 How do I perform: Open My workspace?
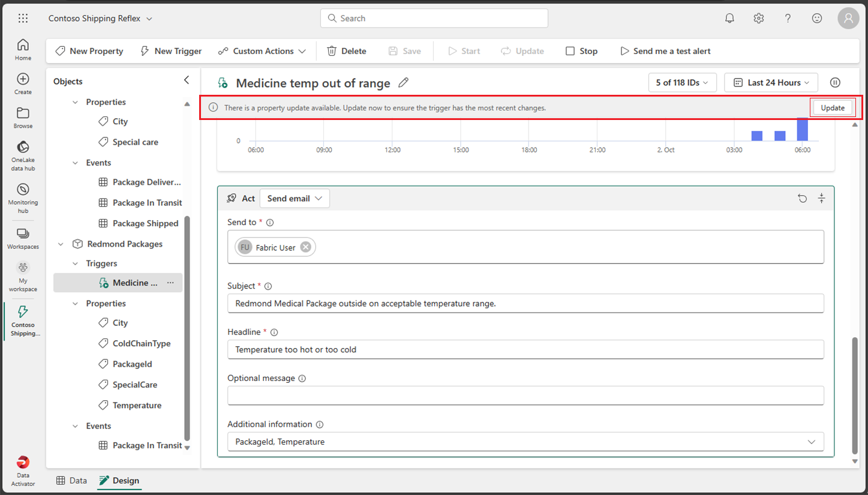(x=23, y=277)
